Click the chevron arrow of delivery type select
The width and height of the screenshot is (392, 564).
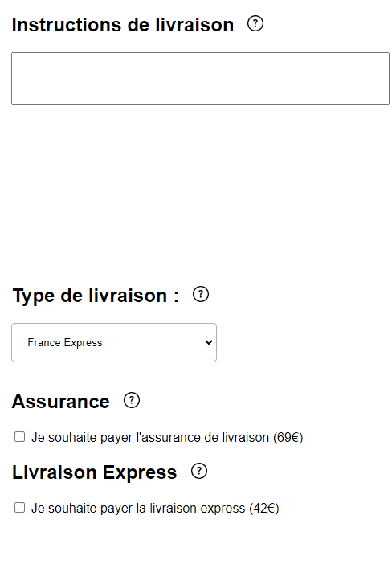pos(209,342)
